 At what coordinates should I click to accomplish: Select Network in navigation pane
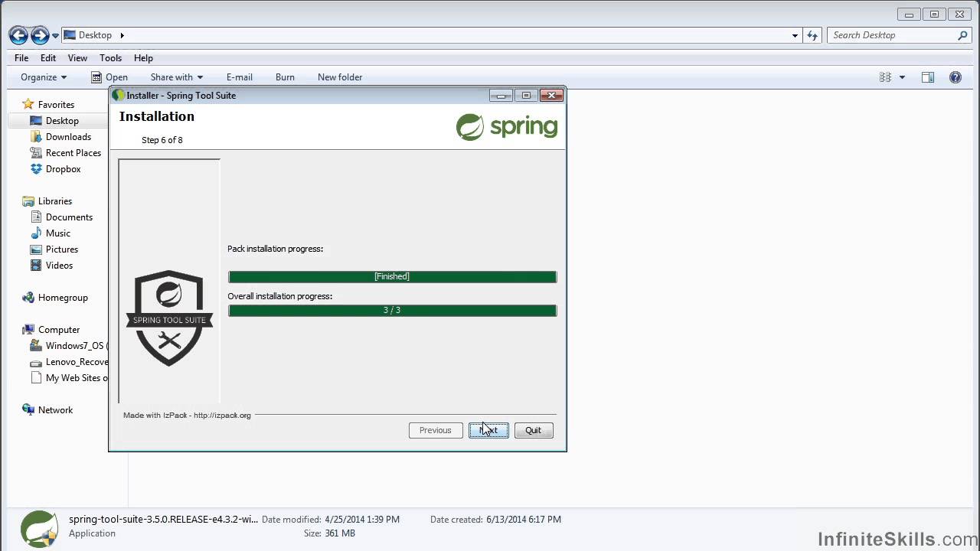(x=55, y=410)
